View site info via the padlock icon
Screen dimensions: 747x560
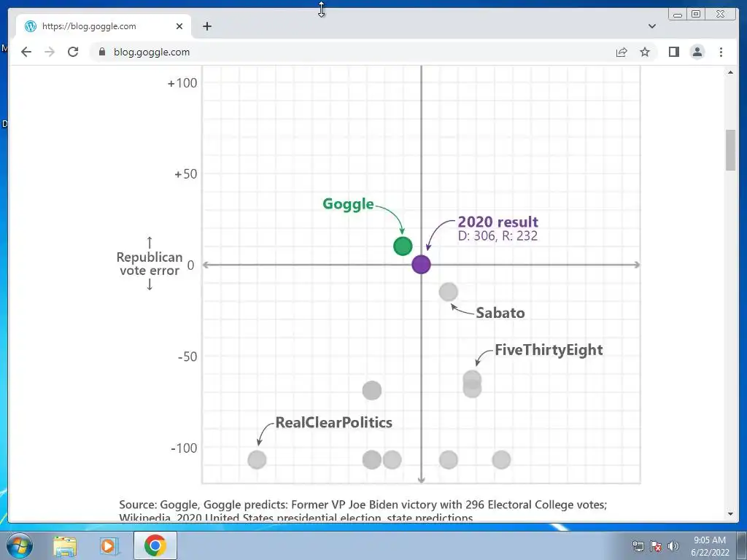pos(101,52)
